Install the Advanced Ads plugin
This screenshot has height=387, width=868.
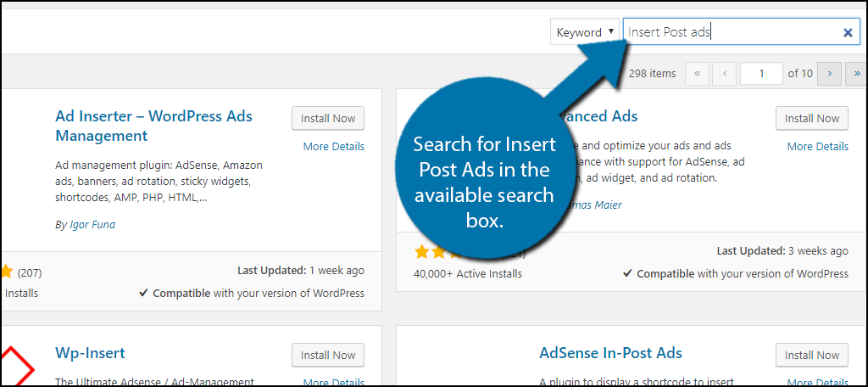click(x=812, y=118)
